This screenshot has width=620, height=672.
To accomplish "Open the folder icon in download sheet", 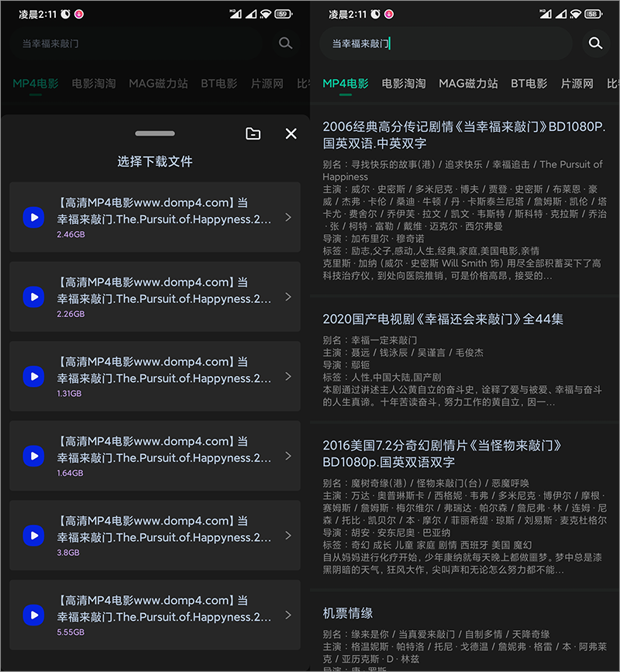I will [253, 134].
